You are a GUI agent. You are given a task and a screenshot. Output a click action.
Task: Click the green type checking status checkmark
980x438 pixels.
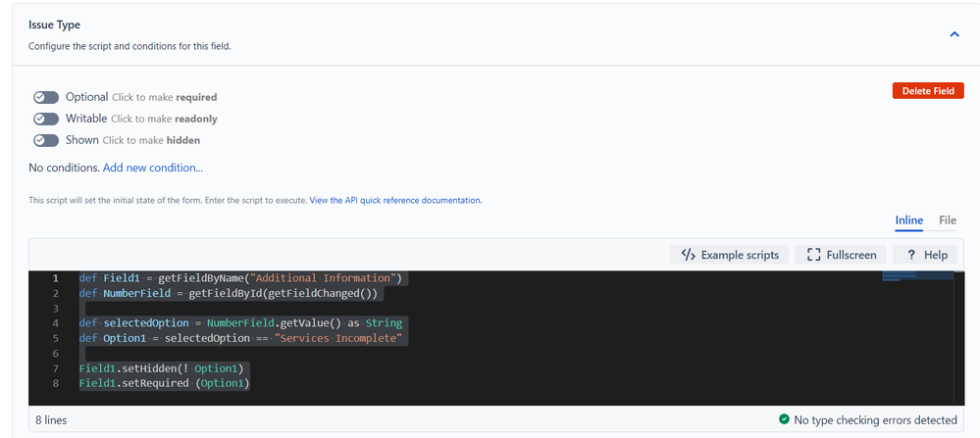click(784, 419)
